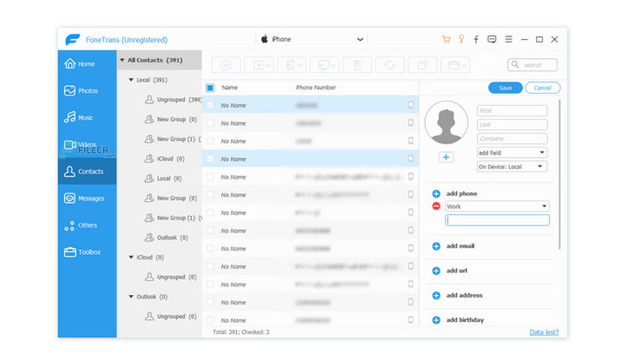Open the Data lost? link
This screenshot has width=629, height=364.
(544, 332)
